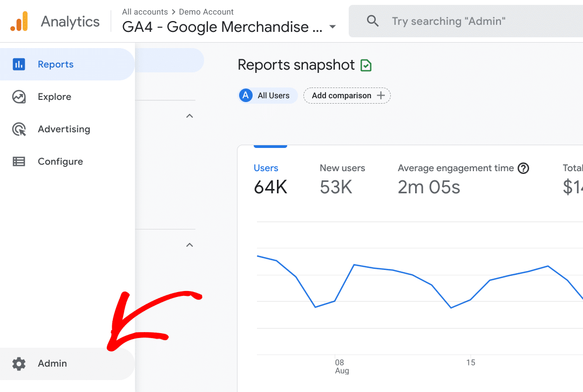This screenshot has width=583, height=392.
Task: Open the Explore section from the menu
Action: (x=54, y=96)
